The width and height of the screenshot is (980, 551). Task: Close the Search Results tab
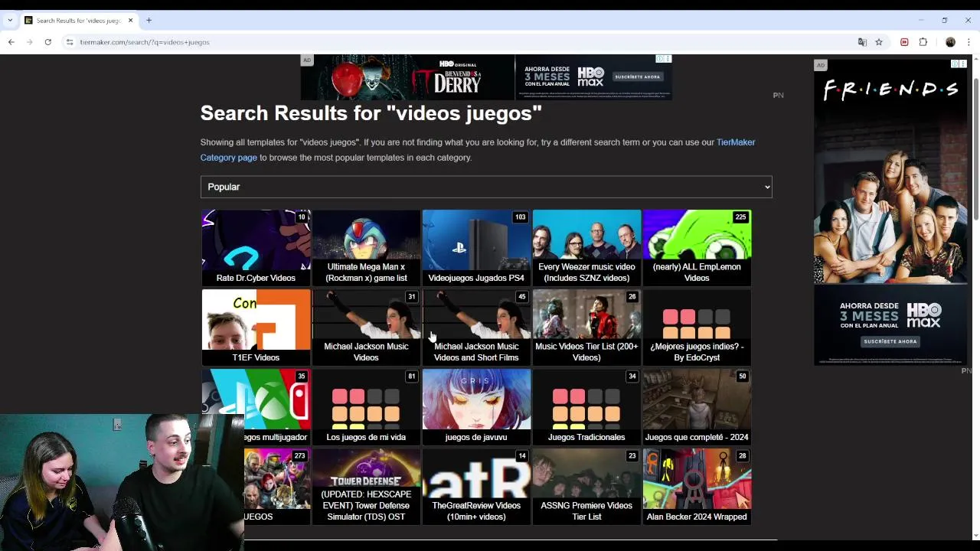coord(130,21)
